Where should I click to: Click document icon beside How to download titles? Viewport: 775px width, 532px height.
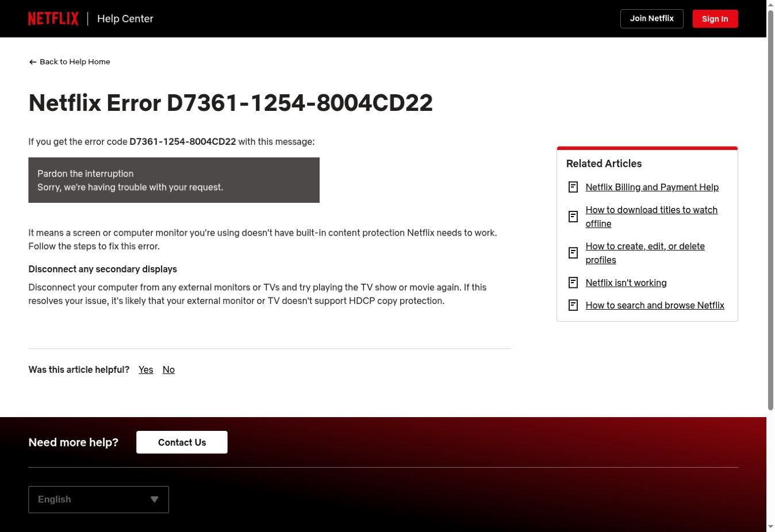[573, 217]
